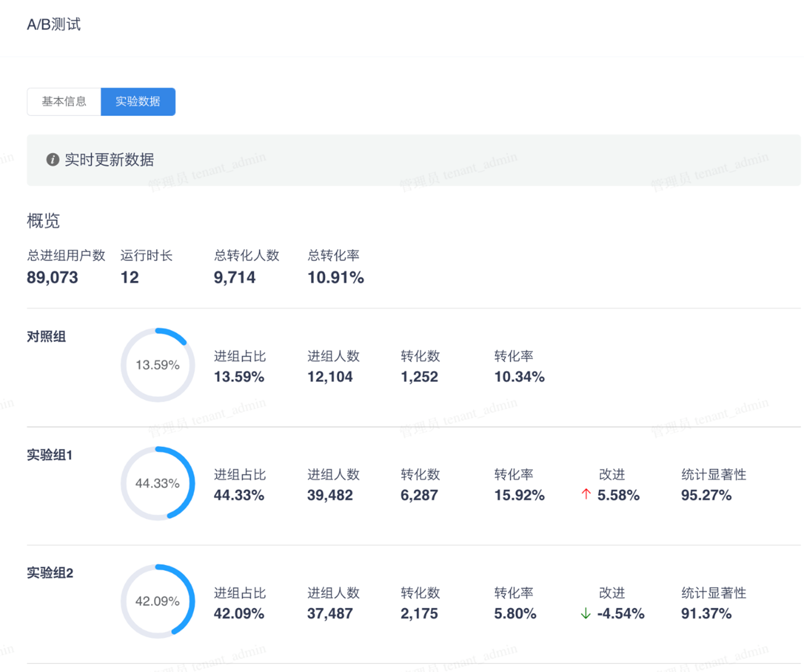Click the A/B测试 page title
Viewport: 804px width, 672px height.
click(x=54, y=25)
